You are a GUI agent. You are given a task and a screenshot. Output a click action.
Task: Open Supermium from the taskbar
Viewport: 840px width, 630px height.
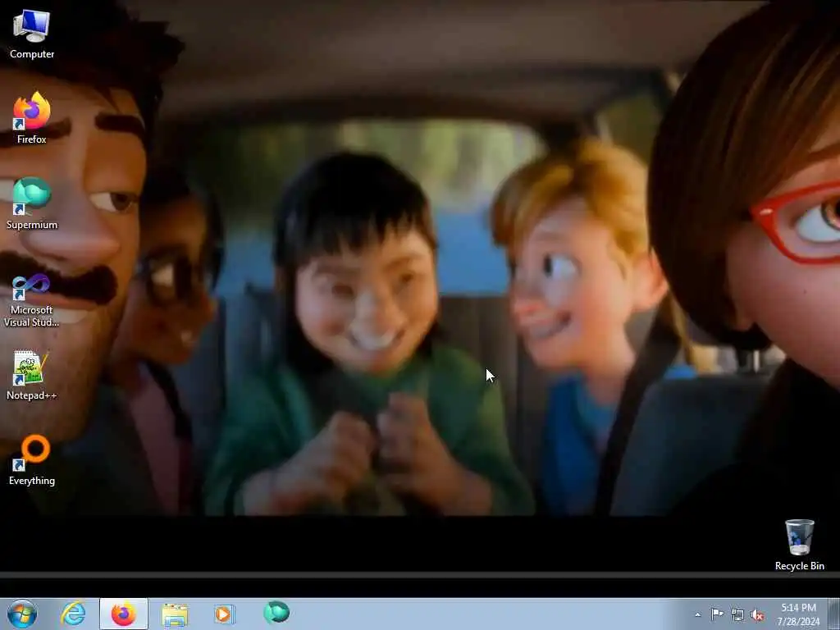(x=276, y=612)
